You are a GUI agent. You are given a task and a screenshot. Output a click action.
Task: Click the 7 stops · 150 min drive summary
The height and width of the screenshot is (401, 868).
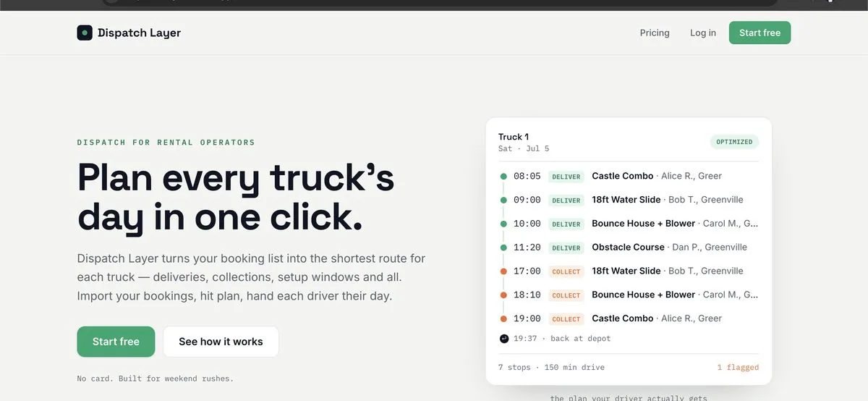click(x=551, y=367)
